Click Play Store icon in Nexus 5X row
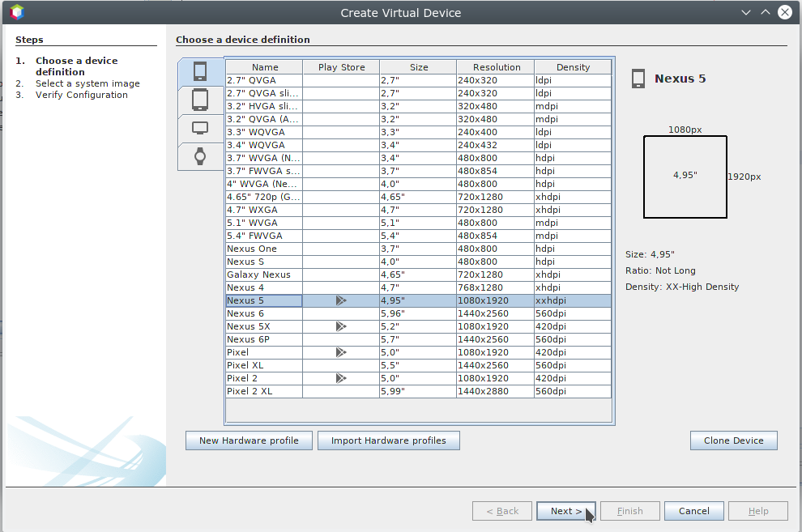The width and height of the screenshot is (802, 532). click(x=341, y=326)
